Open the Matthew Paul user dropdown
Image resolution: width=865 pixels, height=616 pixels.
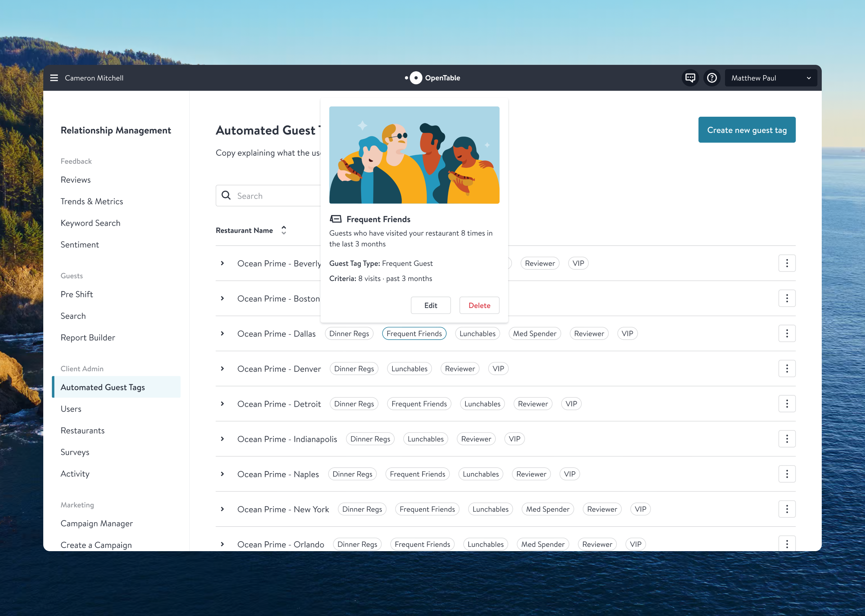pos(771,78)
